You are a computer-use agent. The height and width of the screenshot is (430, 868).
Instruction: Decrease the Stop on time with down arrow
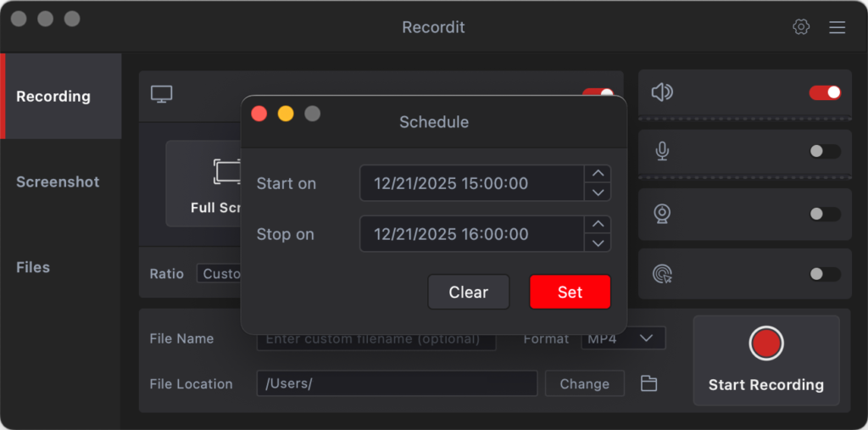[598, 243]
